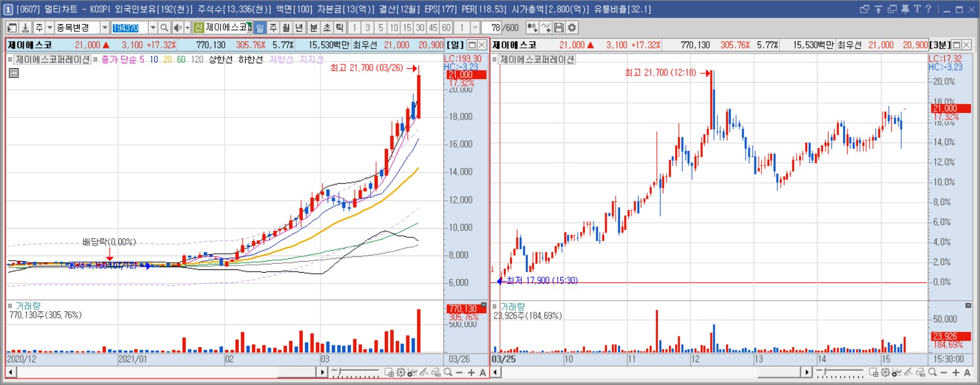Click the A auto-fit icon under the 3-minute chart

(x=967, y=373)
